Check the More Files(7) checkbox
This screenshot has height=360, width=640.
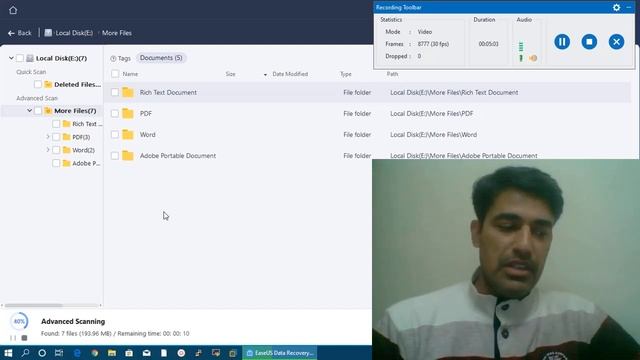[38, 111]
